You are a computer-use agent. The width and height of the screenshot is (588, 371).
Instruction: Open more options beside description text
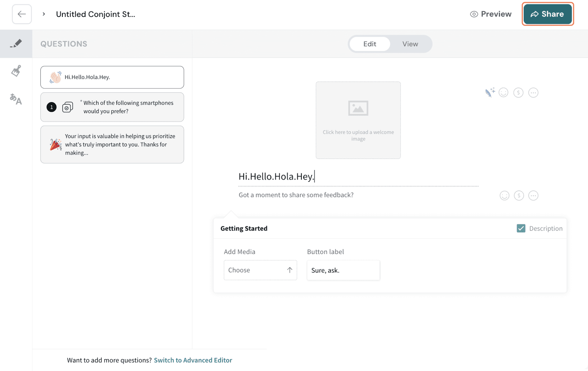(533, 196)
